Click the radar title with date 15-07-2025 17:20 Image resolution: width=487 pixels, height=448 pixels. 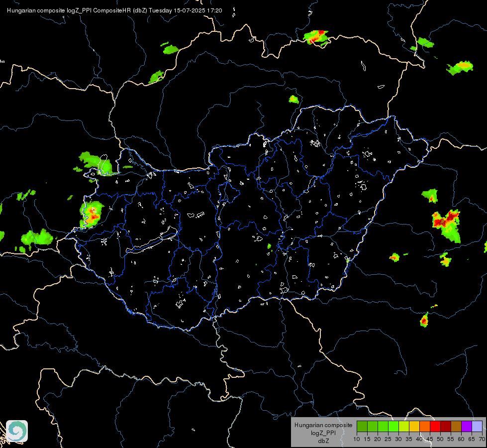pos(114,10)
